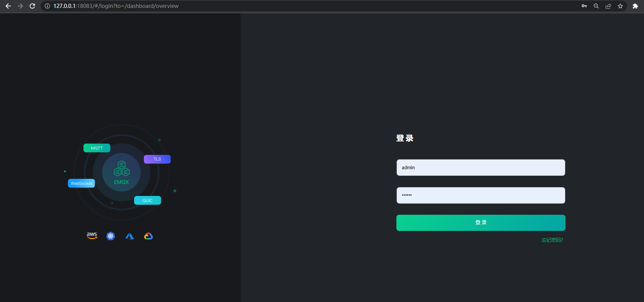This screenshot has height=302, width=644.
Task: Click the address bar URL
Action: coord(116,6)
